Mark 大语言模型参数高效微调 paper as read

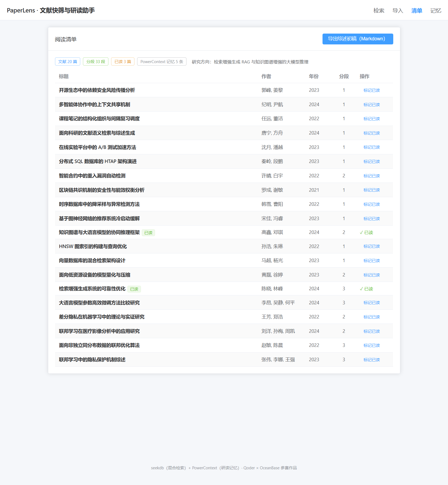coord(371,302)
